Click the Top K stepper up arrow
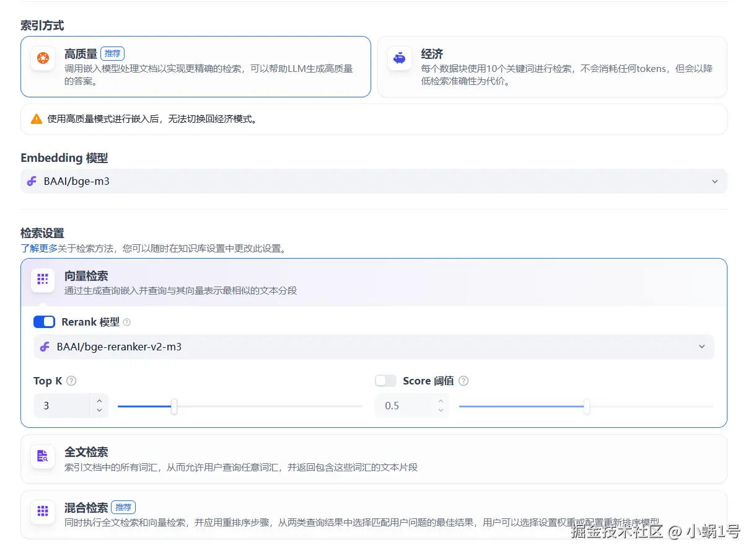This screenshot has width=756, height=555. [x=99, y=401]
